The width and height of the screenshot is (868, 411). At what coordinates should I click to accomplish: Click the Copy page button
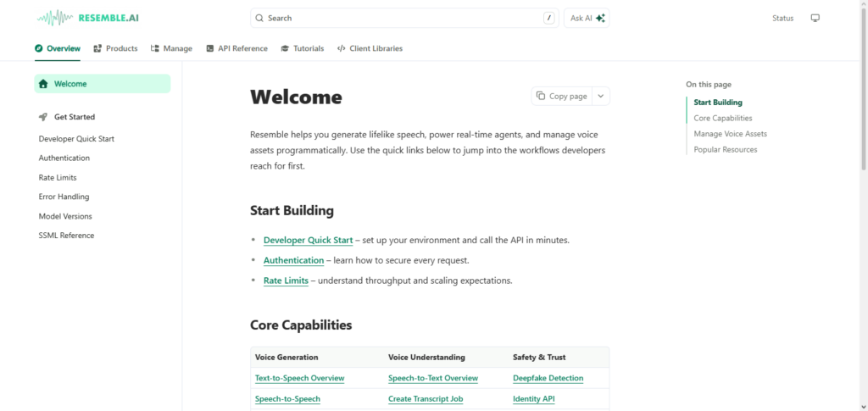(x=562, y=97)
